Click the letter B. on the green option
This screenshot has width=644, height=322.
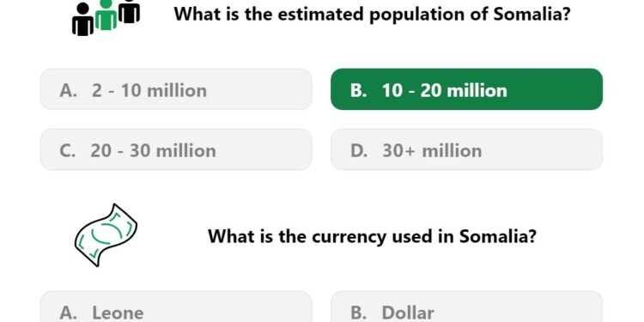click(x=359, y=90)
